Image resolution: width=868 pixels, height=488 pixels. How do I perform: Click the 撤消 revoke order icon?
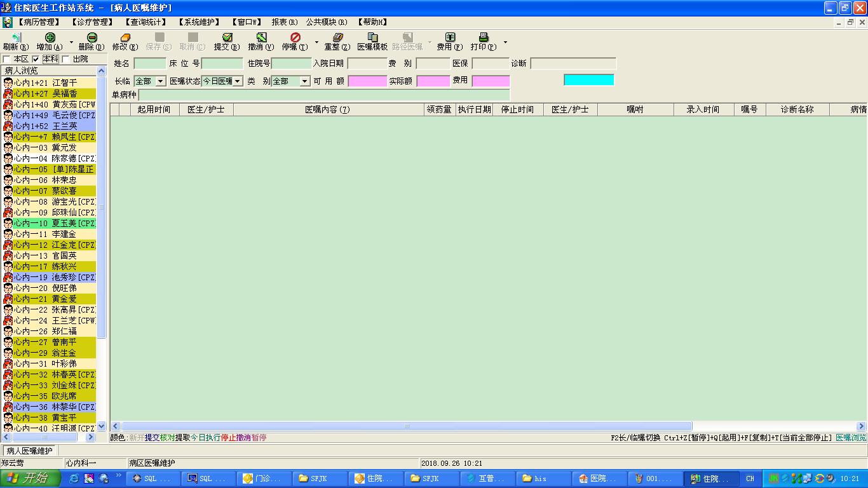point(261,37)
